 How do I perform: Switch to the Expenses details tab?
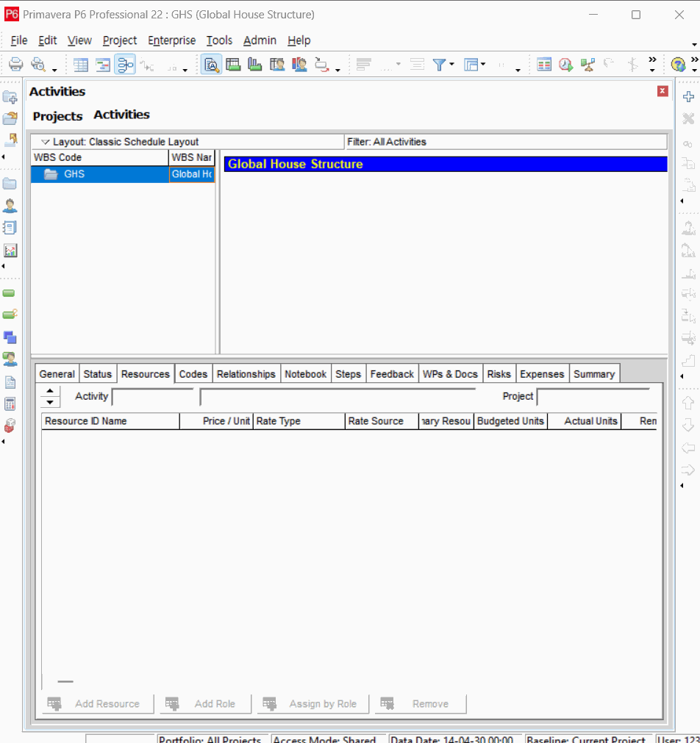coord(542,374)
